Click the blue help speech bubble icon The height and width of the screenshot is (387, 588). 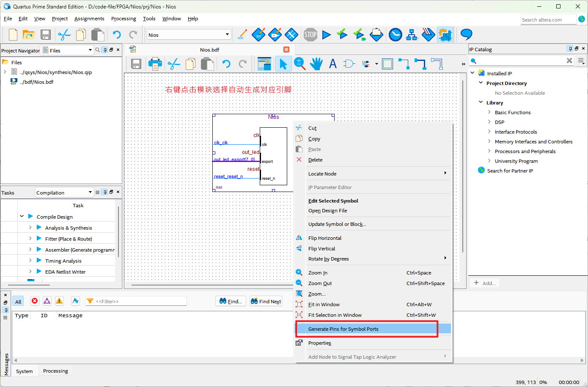(466, 34)
